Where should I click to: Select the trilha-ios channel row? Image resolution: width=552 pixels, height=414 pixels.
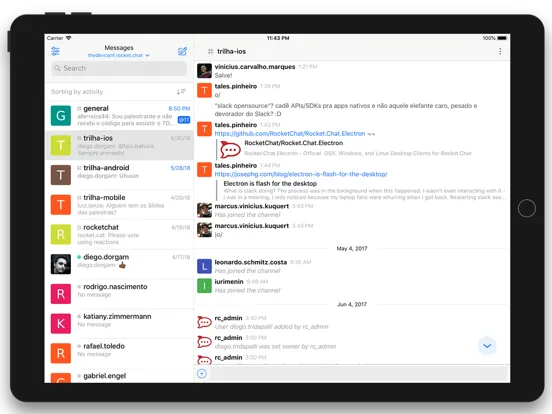tap(120, 145)
